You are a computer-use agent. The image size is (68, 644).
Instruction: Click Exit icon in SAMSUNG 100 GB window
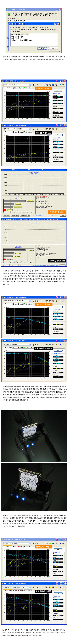point(62,587)
